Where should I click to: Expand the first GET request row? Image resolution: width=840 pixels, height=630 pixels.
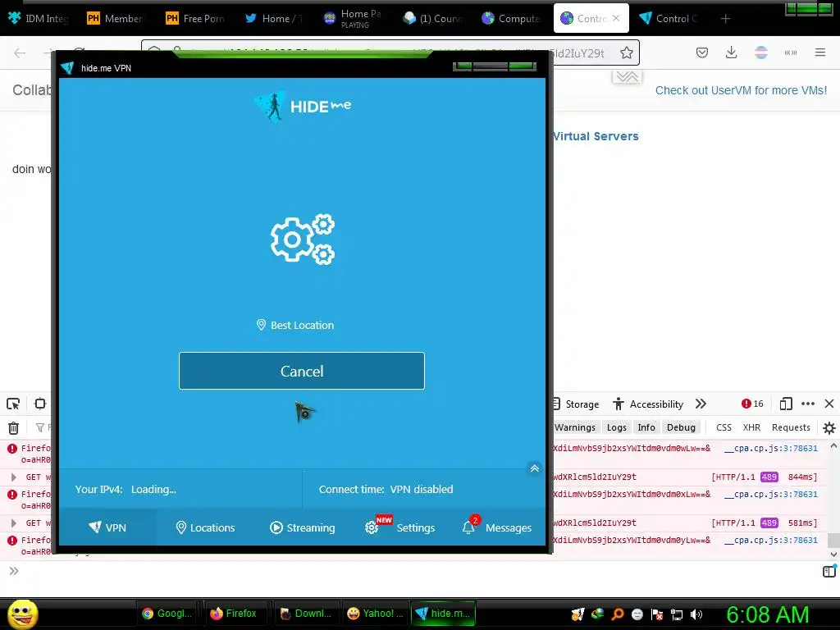[x=13, y=477]
